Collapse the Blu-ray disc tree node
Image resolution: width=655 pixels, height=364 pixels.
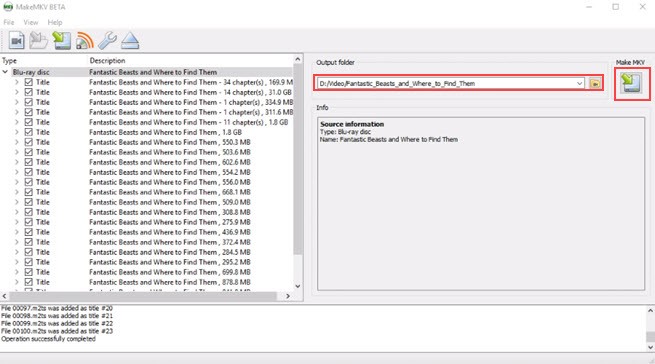pos(5,72)
